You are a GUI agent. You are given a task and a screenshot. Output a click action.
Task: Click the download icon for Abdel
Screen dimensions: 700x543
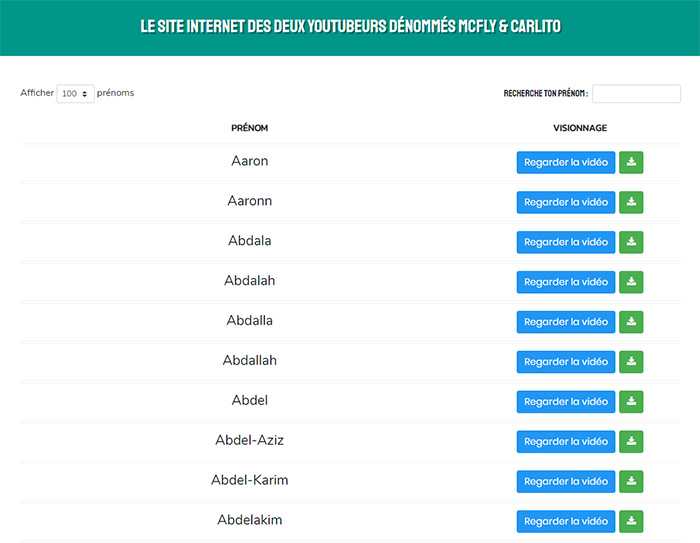click(x=631, y=402)
